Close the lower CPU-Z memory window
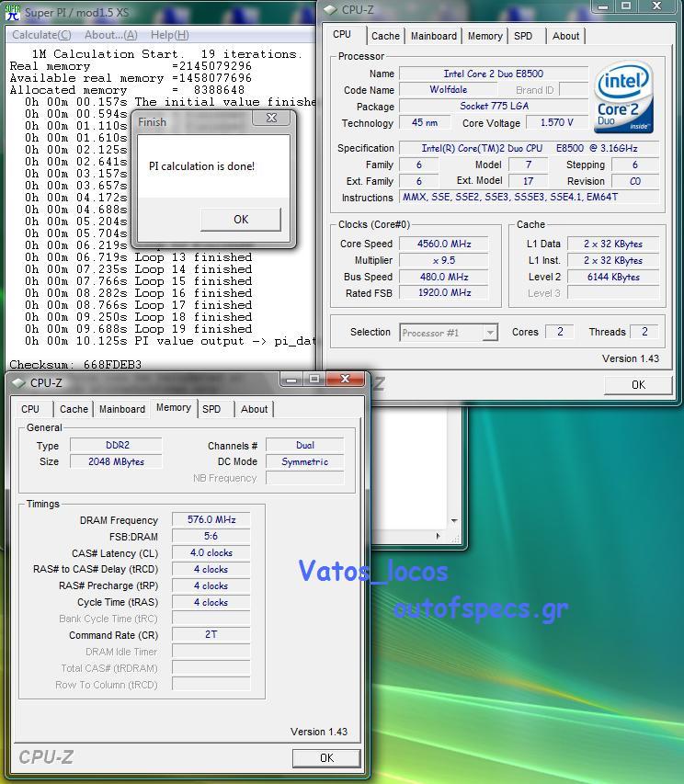This screenshot has height=784, width=684. pyautogui.click(x=345, y=379)
